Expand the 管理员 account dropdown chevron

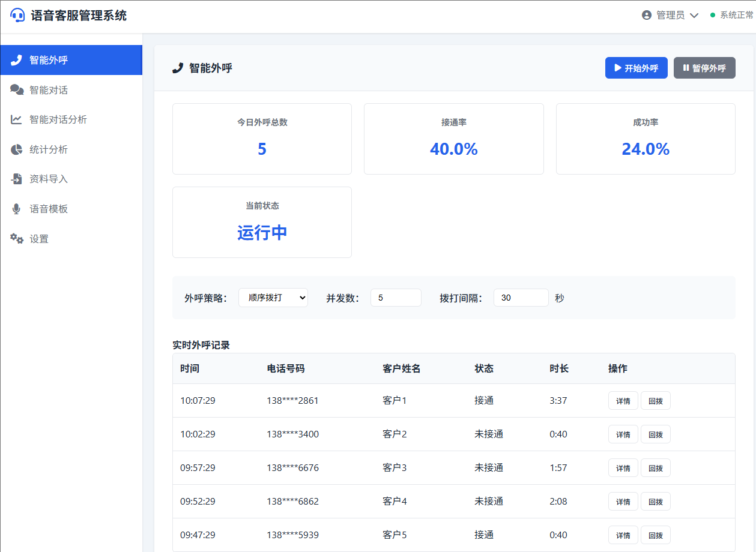click(x=694, y=16)
